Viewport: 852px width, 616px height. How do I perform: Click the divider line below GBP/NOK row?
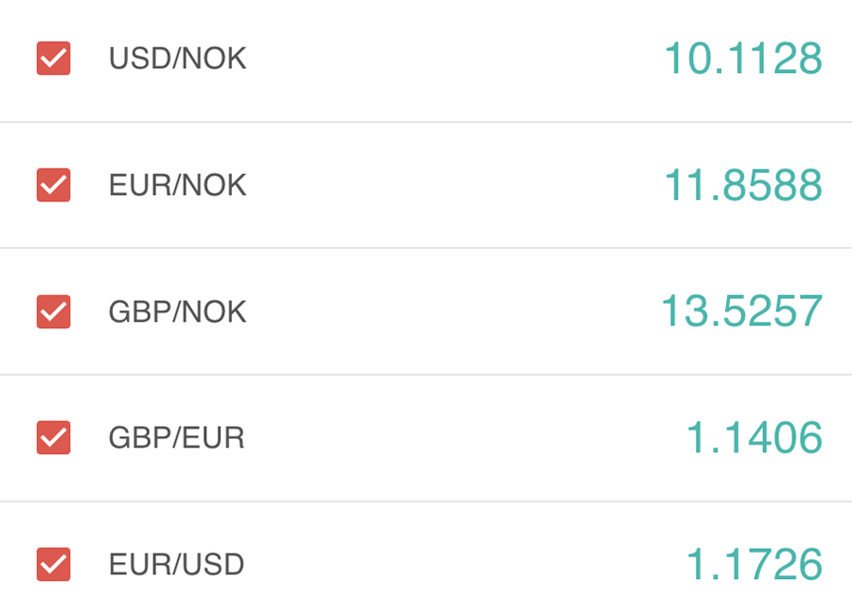(426, 375)
